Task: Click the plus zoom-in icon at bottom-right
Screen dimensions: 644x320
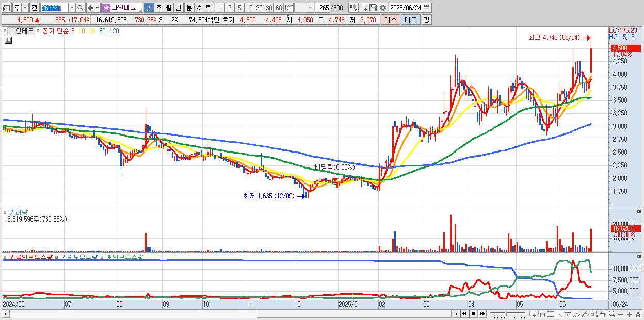Action: (629, 314)
